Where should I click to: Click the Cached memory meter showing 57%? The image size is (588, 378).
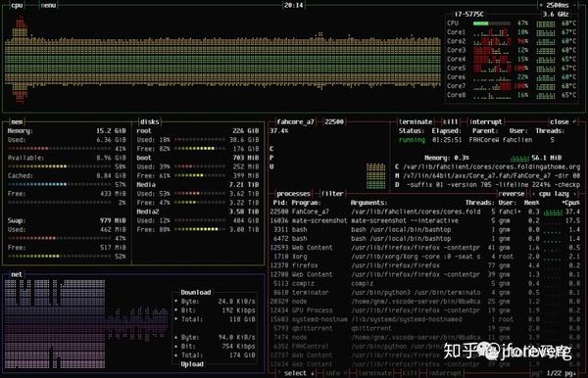(x=59, y=185)
